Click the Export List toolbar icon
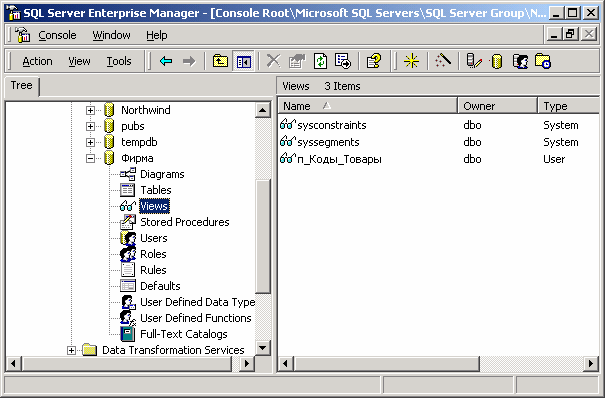This screenshot has width=605, height=398. click(x=343, y=61)
